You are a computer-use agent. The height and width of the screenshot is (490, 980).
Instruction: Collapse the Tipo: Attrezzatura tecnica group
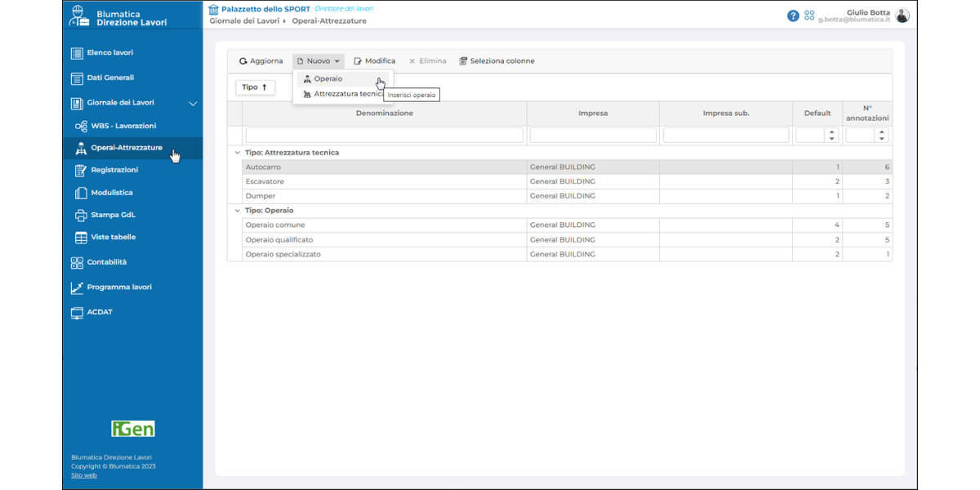(x=237, y=153)
